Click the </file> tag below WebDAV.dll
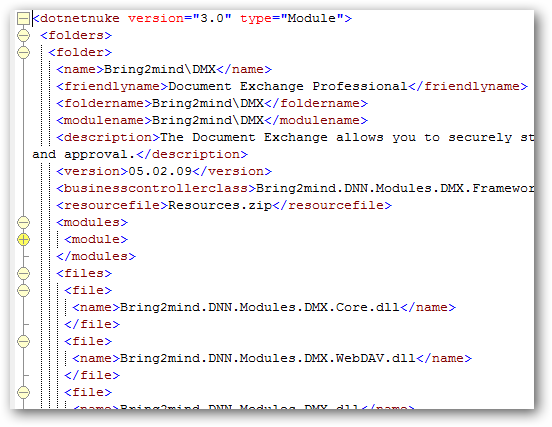 click(x=92, y=375)
